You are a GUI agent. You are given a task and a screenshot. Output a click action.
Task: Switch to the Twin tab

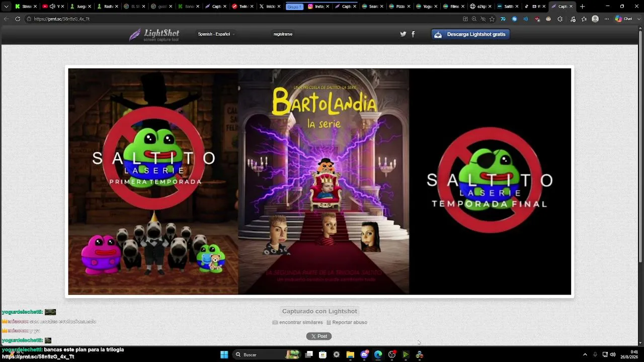[x=243, y=7]
